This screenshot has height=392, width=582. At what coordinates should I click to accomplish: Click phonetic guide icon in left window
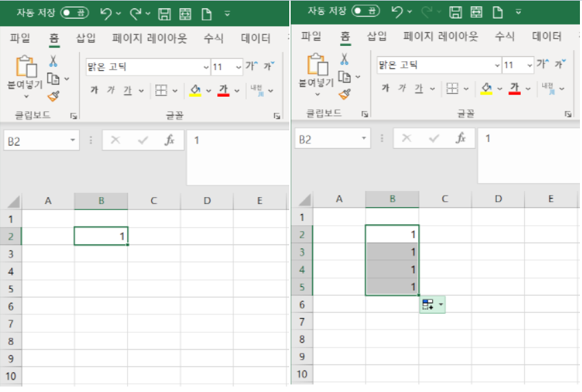click(256, 90)
